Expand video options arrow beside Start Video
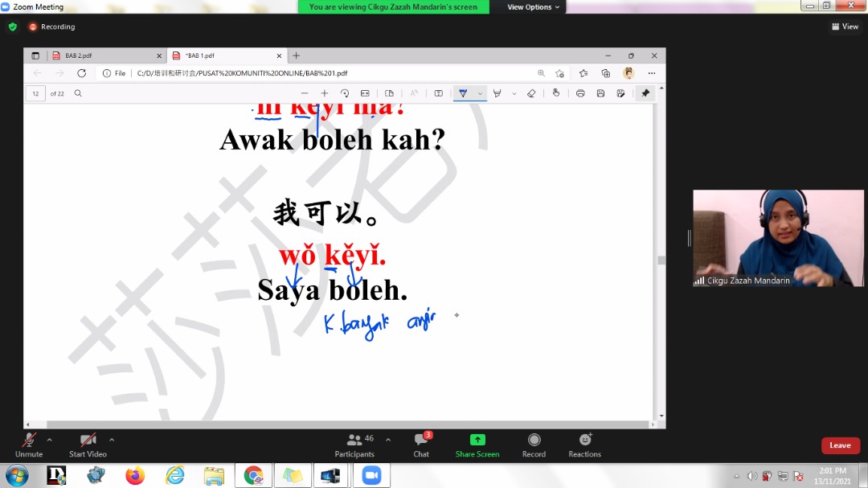The image size is (868, 488). [112, 440]
